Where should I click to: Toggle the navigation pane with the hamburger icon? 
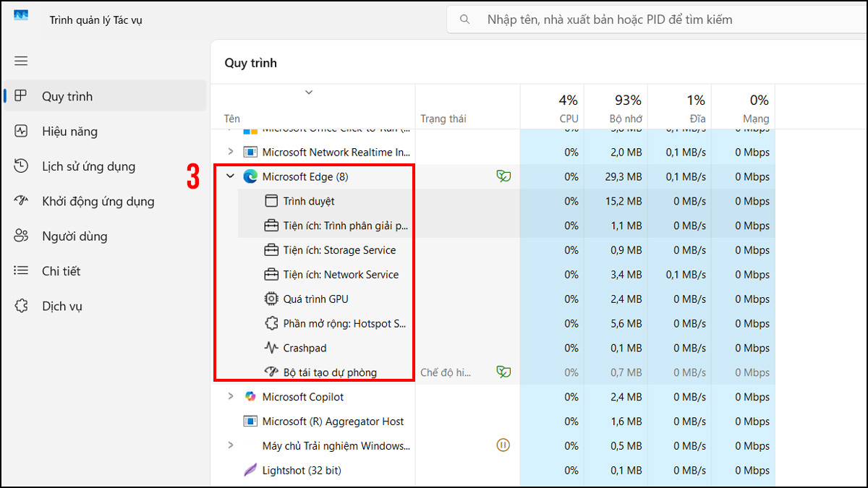20,61
